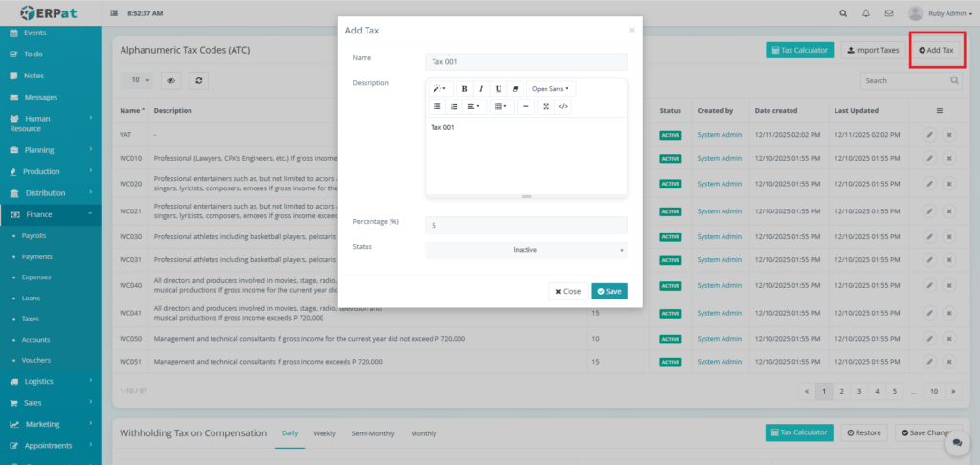Screen dimensions: 980x465
Task: Click the table Search field
Action: pos(911,80)
